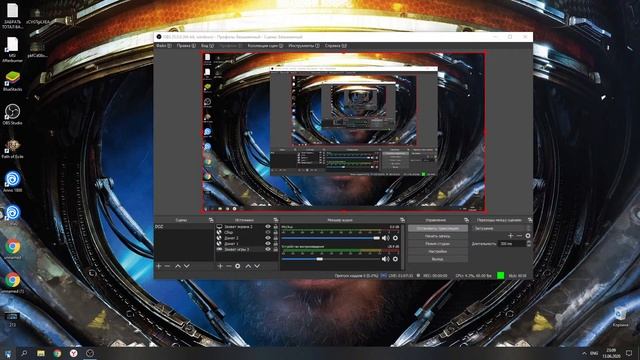The width and height of the screenshot is (640, 360).
Task: Pop out the Scene Transitions dock panel
Action: [x=530, y=220]
